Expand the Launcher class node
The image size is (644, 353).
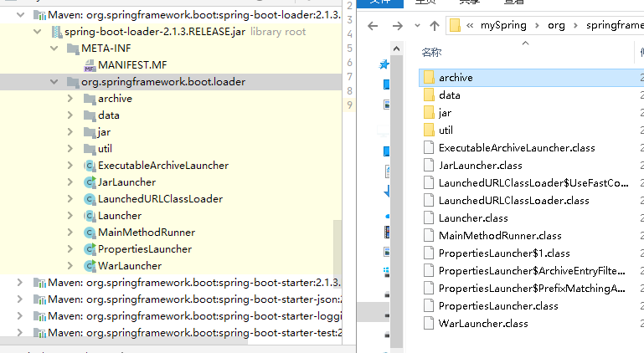[x=70, y=216]
